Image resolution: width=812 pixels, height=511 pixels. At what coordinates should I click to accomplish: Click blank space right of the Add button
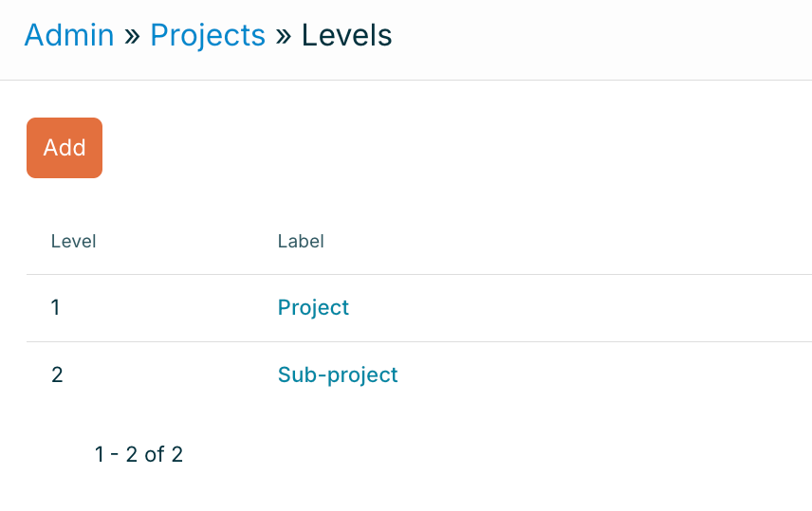click(x=427, y=148)
